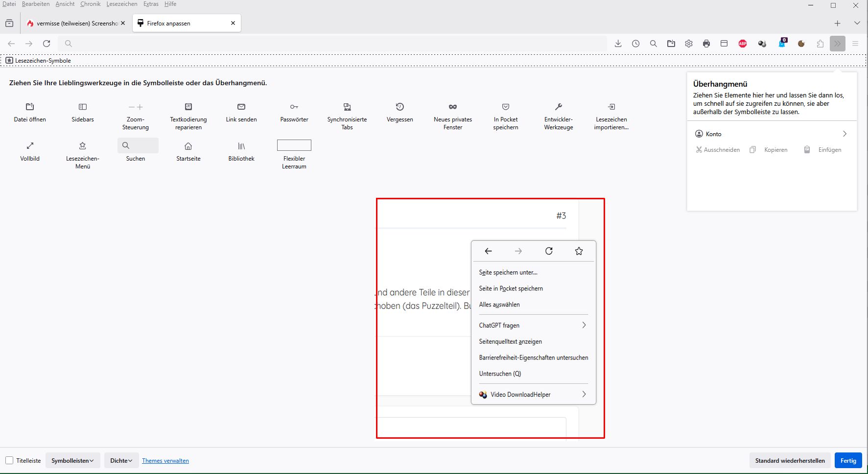Click the Adblock Plus toolbar icon
The height and width of the screenshot is (474, 868).
[x=743, y=44]
